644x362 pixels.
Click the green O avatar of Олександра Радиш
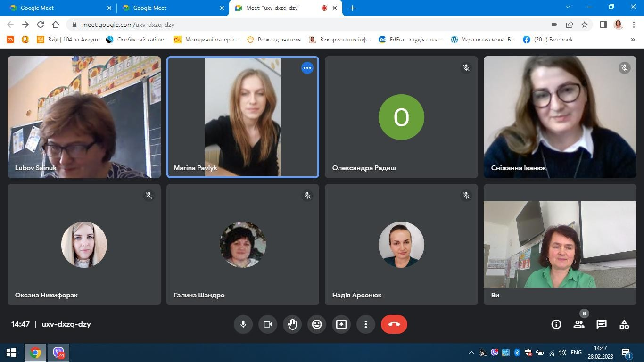401,117
